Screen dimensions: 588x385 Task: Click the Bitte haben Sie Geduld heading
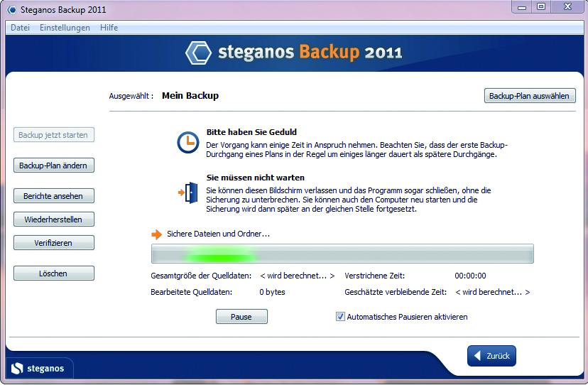coord(251,132)
